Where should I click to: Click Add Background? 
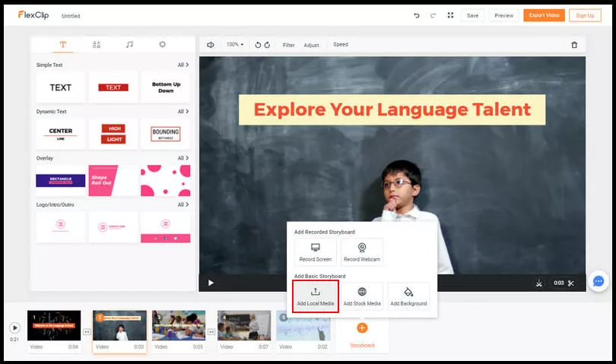(x=408, y=296)
